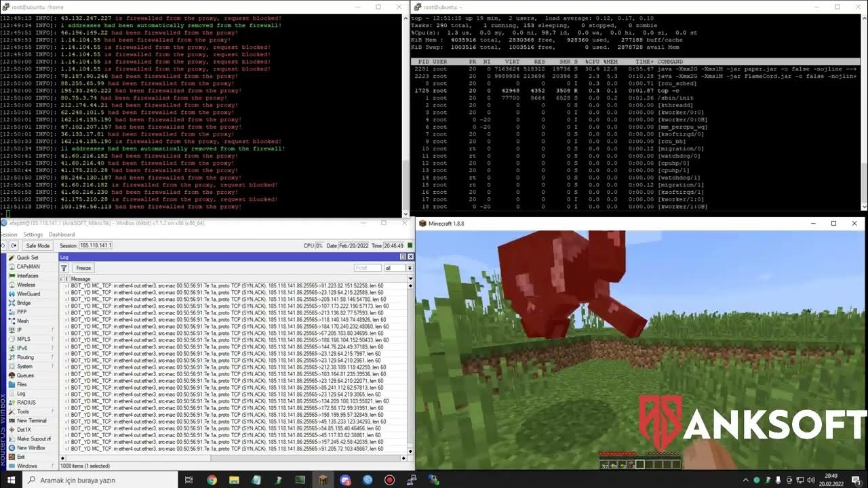Open Google Chrome from the taskbar
This screenshot has width=868, height=488.
point(212,480)
